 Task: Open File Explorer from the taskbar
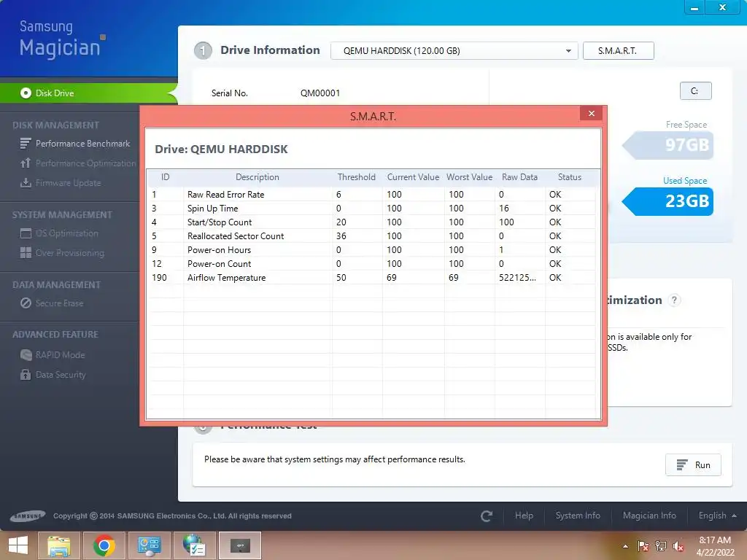coord(58,545)
